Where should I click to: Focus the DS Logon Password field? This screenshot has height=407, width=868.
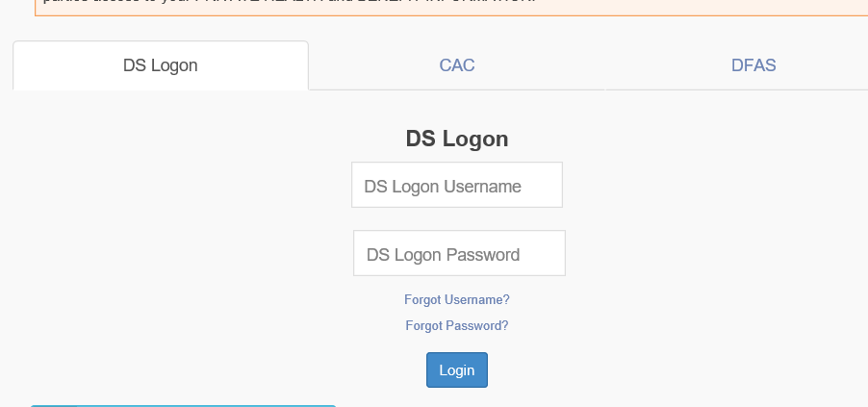coord(459,254)
